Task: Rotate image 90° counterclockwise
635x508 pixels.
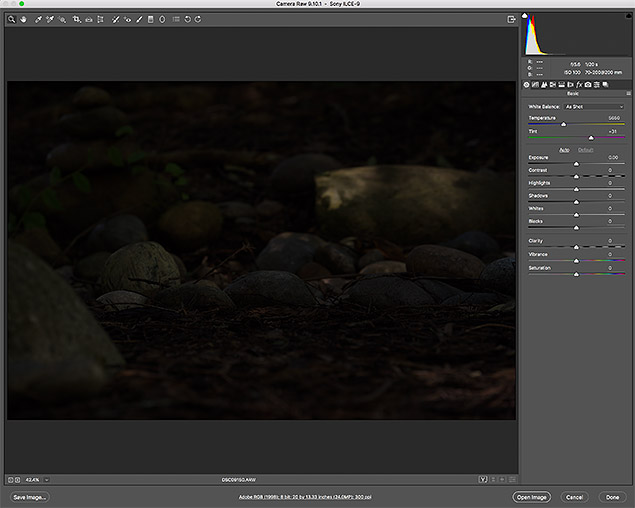Action: click(x=187, y=19)
